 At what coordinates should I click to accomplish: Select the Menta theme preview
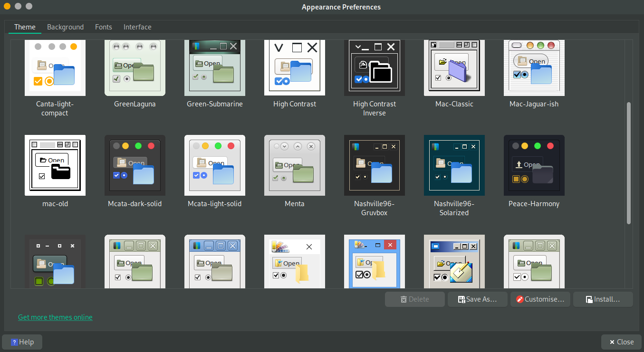[x=295, y=165]
